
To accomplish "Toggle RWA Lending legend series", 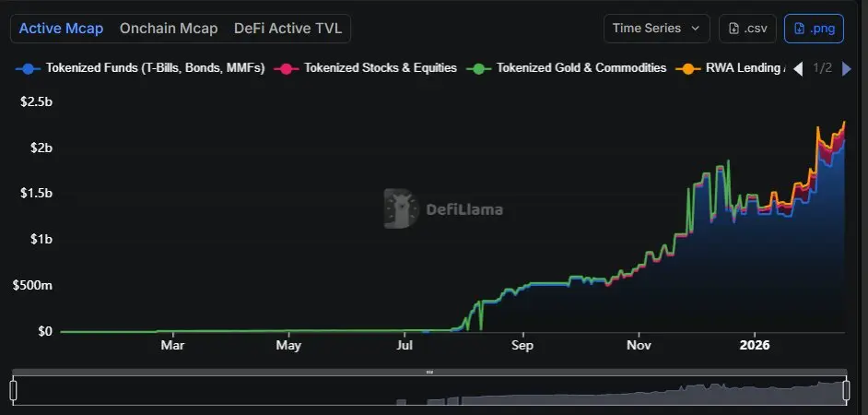I will (x=730, y=68).
